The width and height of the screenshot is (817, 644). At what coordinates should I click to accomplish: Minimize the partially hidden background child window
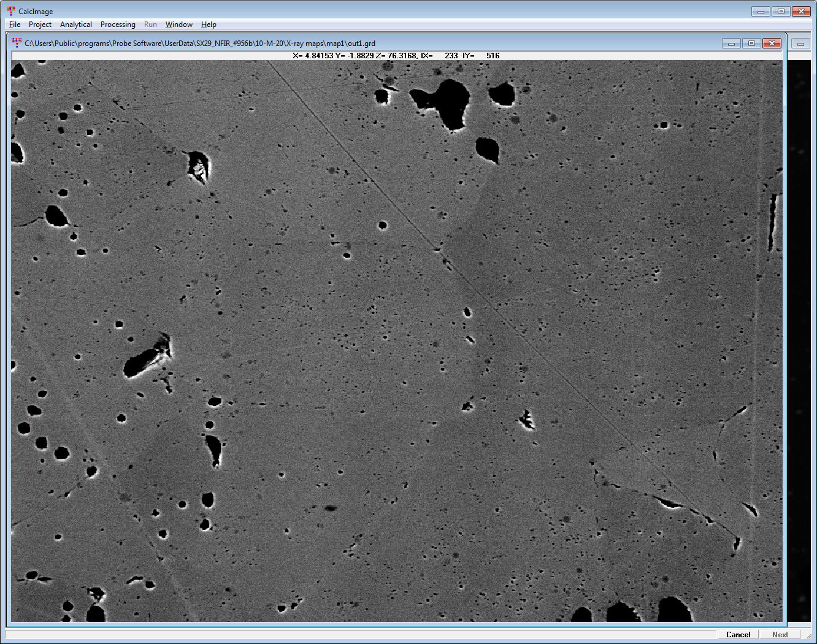(800, 44)
